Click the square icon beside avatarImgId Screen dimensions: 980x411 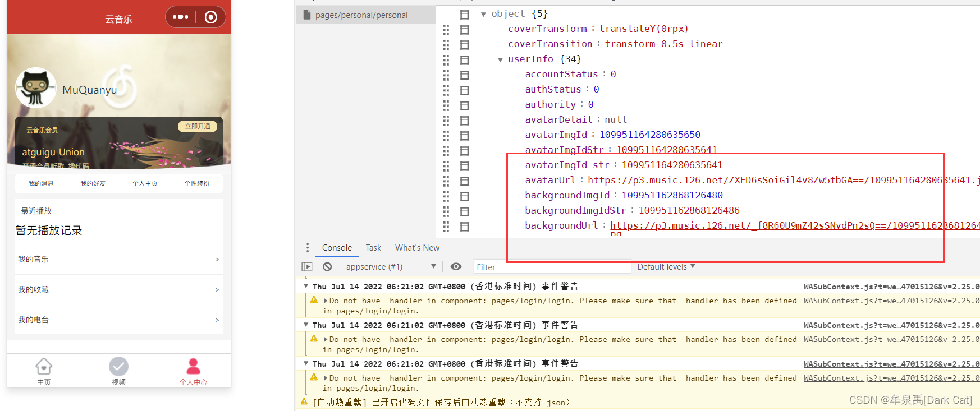[464, 136]
